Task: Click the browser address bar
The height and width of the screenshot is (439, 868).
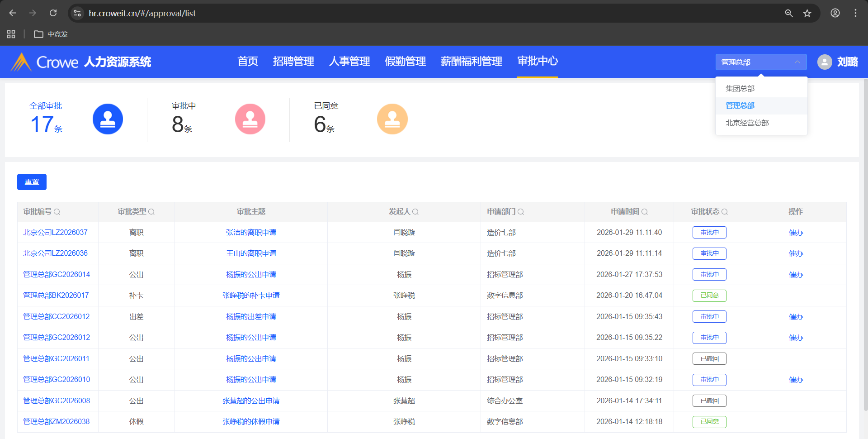Action: click(407, 13)
